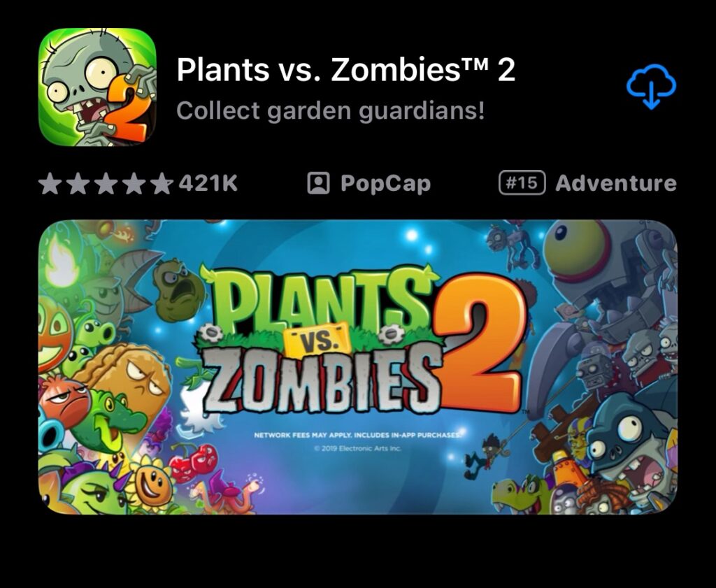
Task: Download the app via the cloud icon
Action: 651,87
